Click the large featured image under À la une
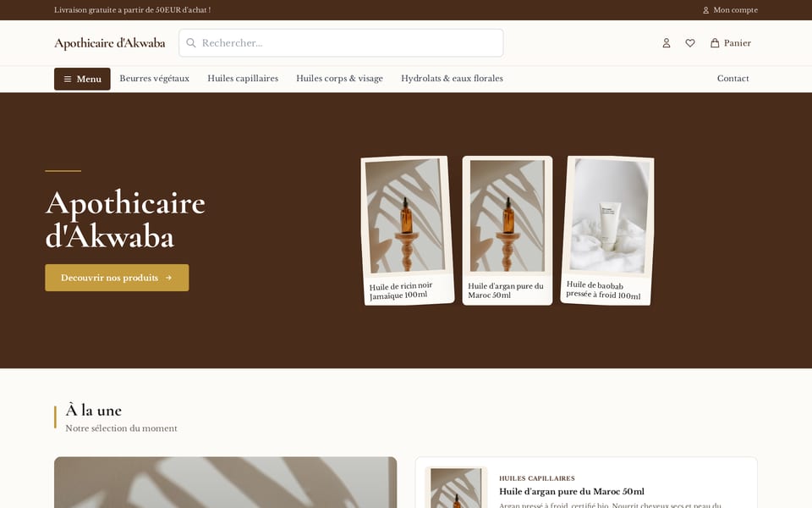Viewport: 812px width, 508px height. (x=225, y=483)
